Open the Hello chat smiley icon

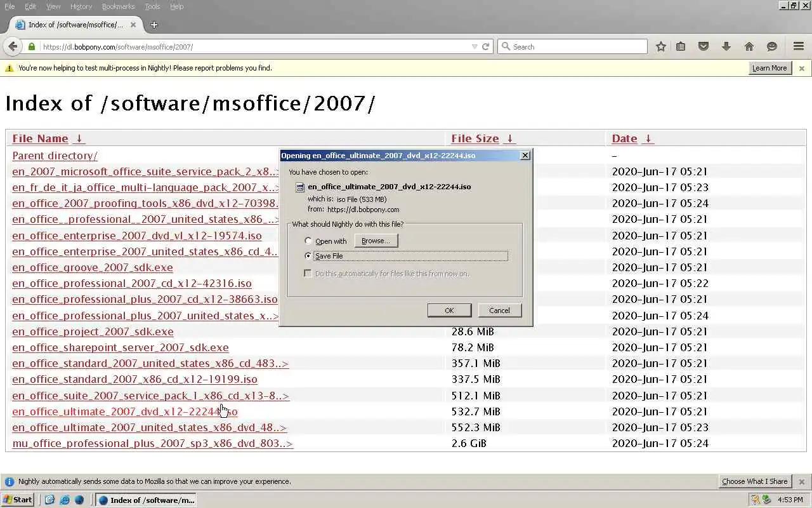coord(772,46)
